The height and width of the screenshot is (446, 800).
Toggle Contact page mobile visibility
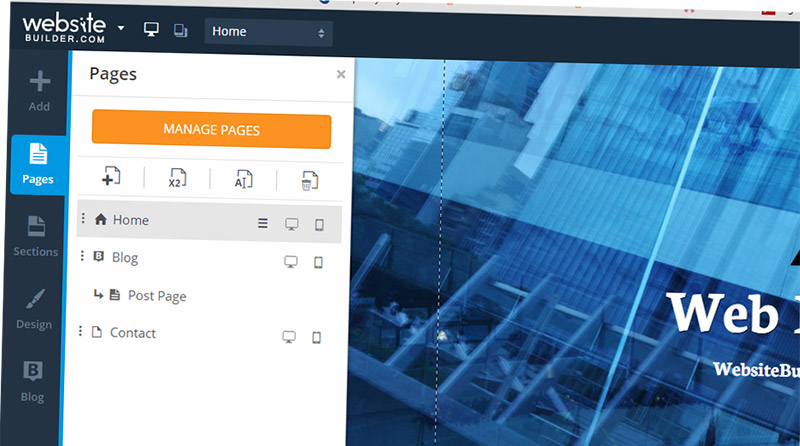pyautogui.click(x=316, y=337)
